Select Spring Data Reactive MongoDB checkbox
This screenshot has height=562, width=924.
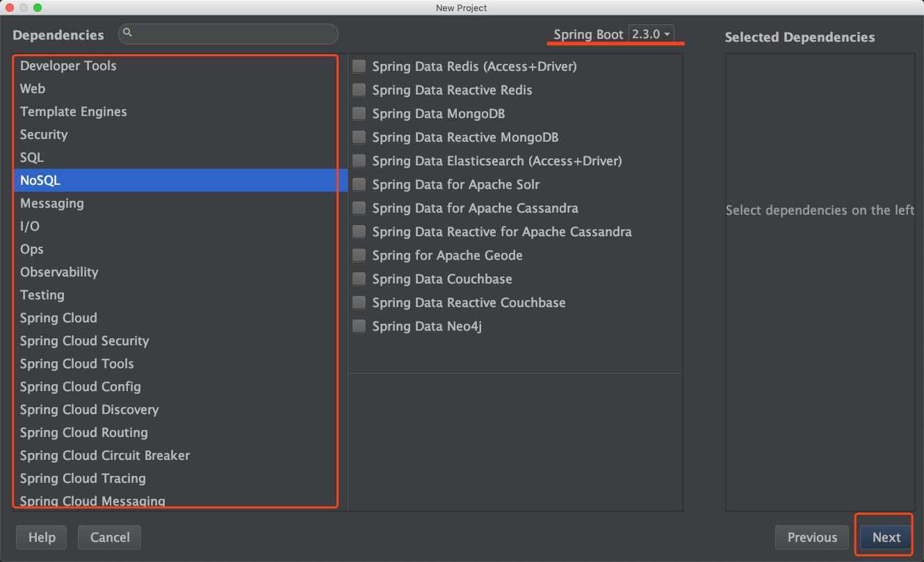tap(359, 138)
